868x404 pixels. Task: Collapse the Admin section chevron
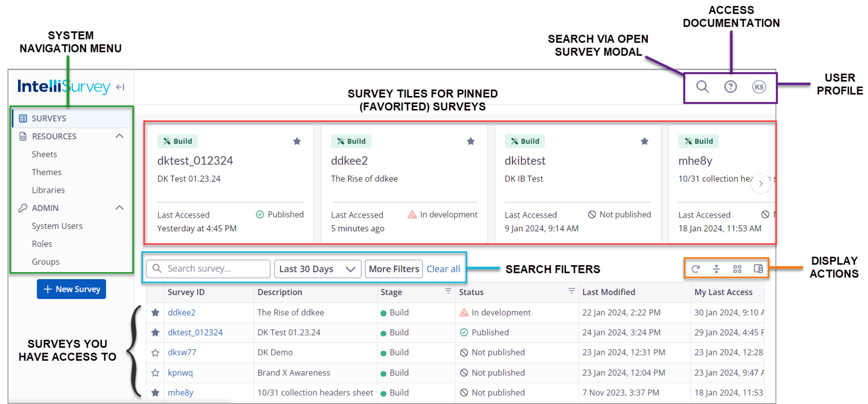120,208
